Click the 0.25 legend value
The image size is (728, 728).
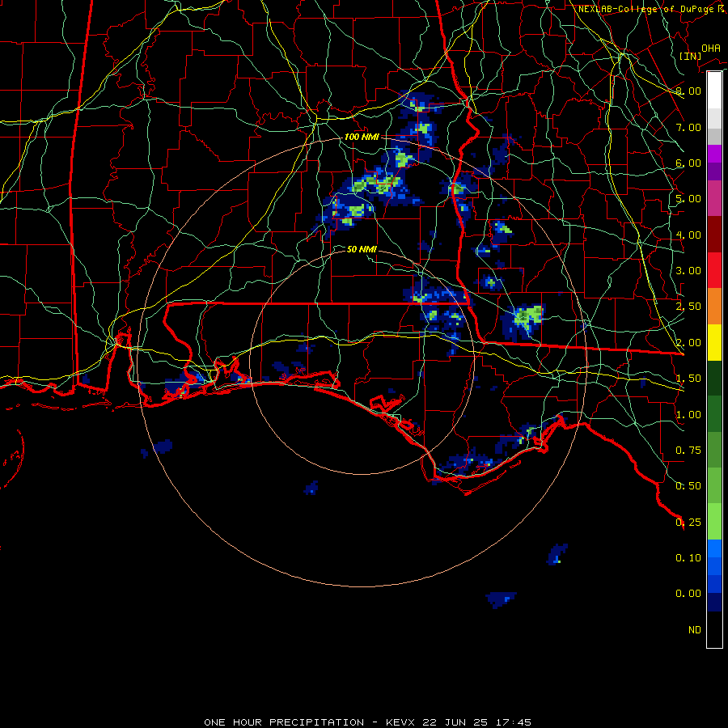688,523
